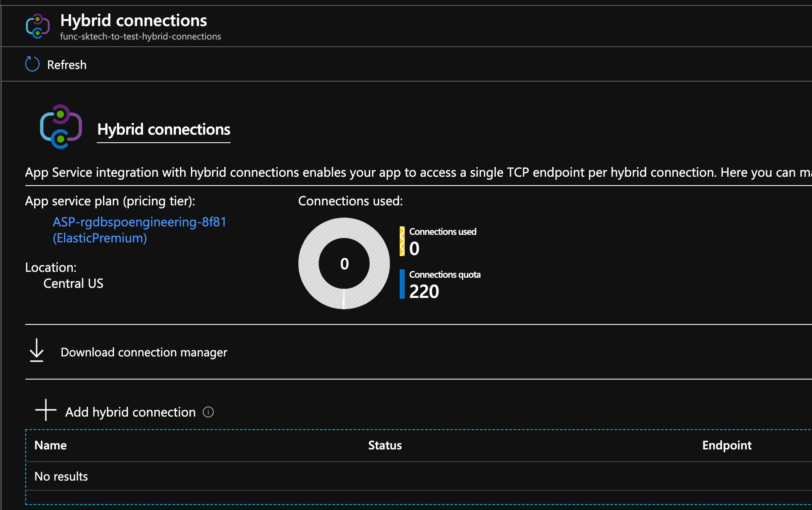Viewport: 812px width, 510px height.
Task: Click the func-sktech-to-test-hybrid-connections subtitle
Action: tap(141, 36)
